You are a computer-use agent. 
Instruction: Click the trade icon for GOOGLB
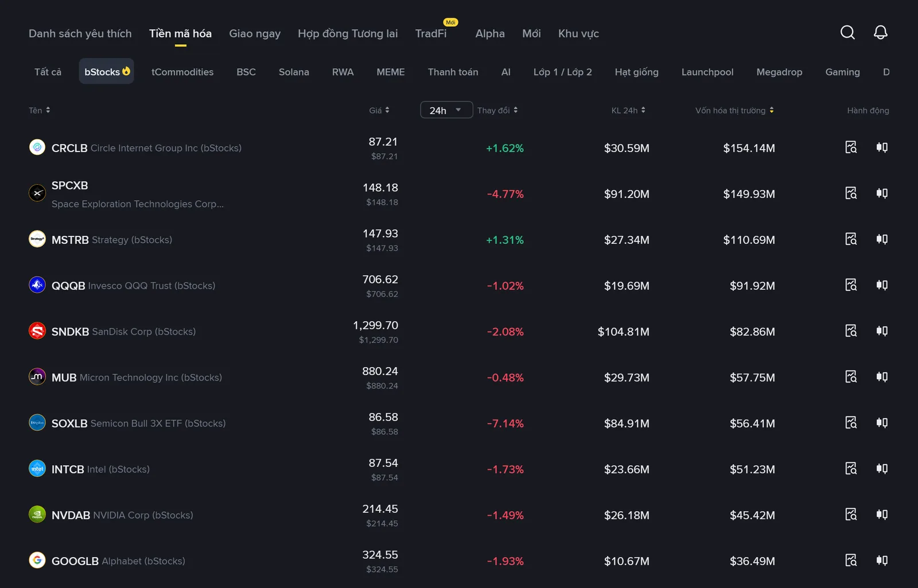coord(882,560)
